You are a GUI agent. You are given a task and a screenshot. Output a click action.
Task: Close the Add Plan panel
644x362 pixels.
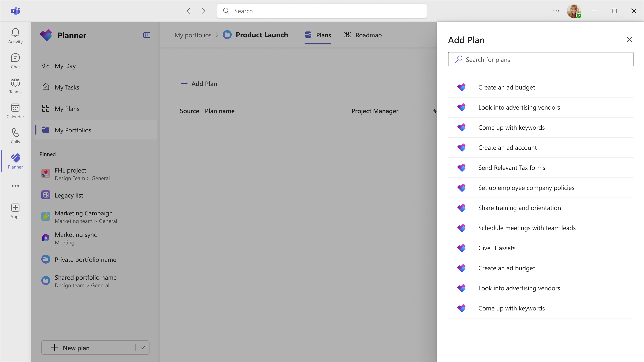click(629, 40)
